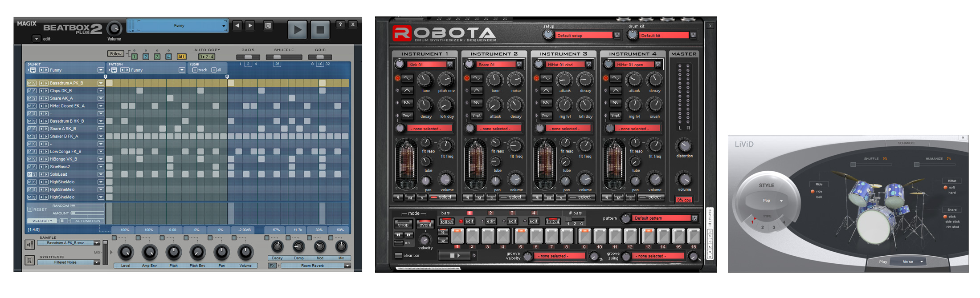This screenshot has height=298, width=980.
Task: Click the BeatBox master Volume knob
Action: [x=114, y=29]
